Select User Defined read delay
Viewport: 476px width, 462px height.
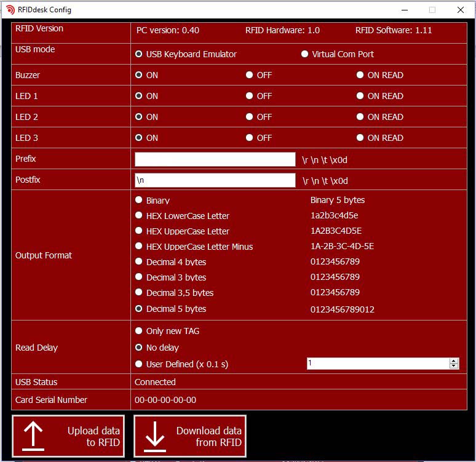point(139,364)
